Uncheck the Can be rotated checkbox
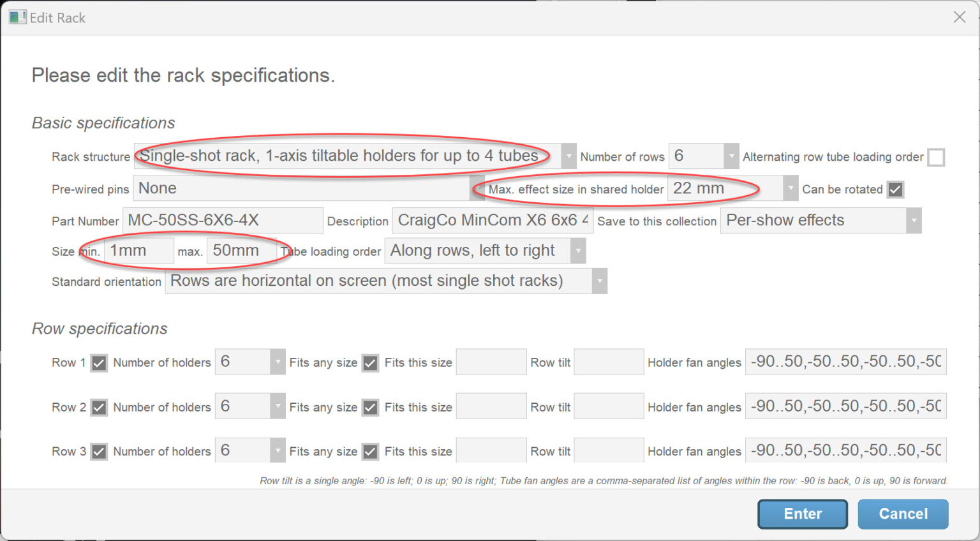980x541 pixels. pyautogui.click(x=895, y=189)
